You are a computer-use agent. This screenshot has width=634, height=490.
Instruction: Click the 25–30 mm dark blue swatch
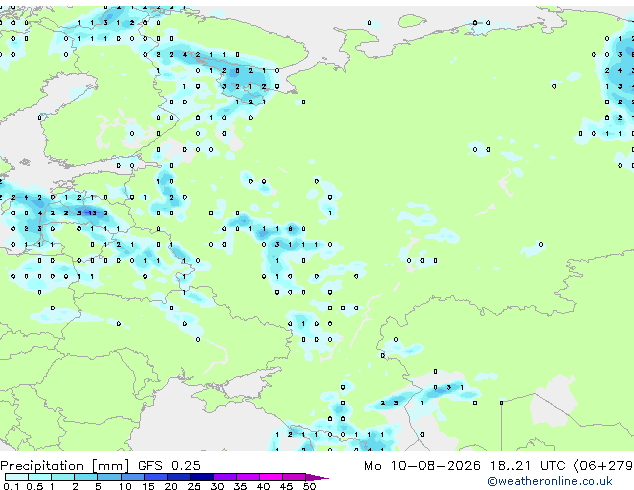click(202, 477)
